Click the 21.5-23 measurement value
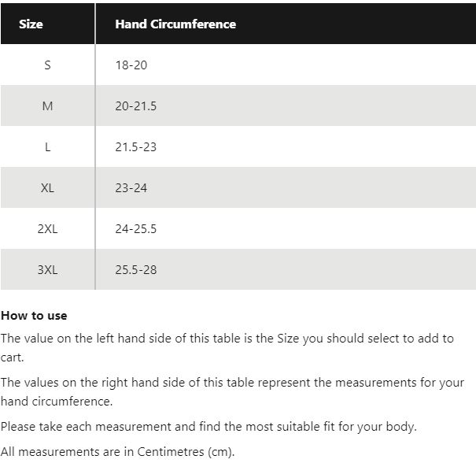 coord(135,147)
